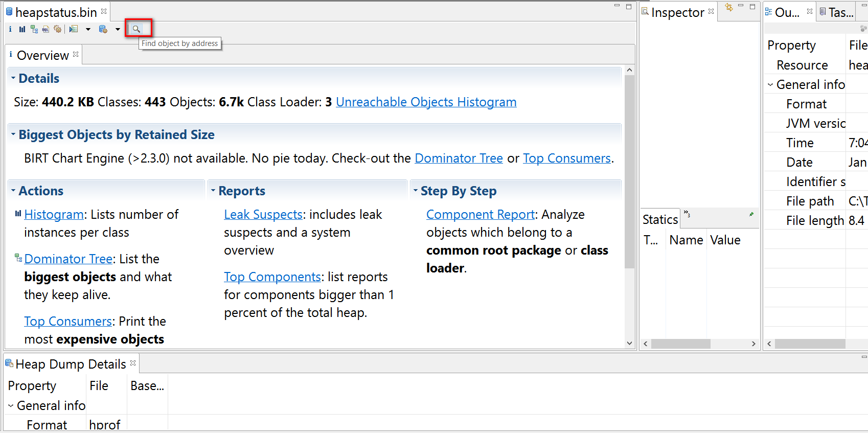This screenshot has height=433, width=868.
Task: Close the Outline view tab
Action: pos(810,11)
